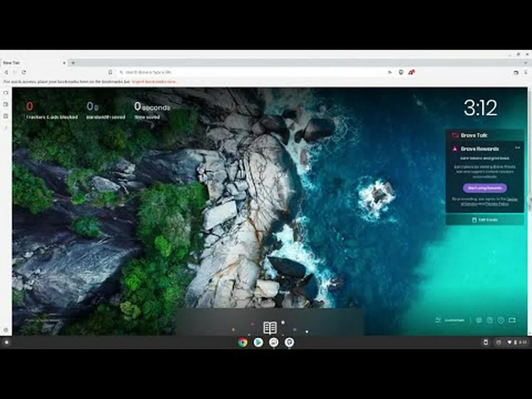Image resolution: width=532 pixels, height=399 pixels.
Task: Open Google Play Store from the shelf
Action: pyautogui.click(x=258, y=342)
